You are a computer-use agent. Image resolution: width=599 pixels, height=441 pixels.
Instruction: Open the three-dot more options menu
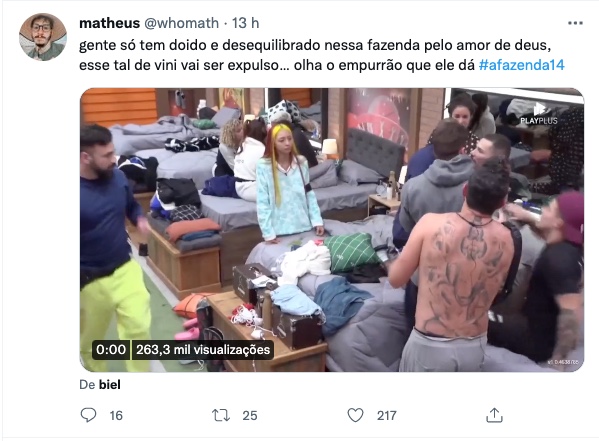pos(575,23)
